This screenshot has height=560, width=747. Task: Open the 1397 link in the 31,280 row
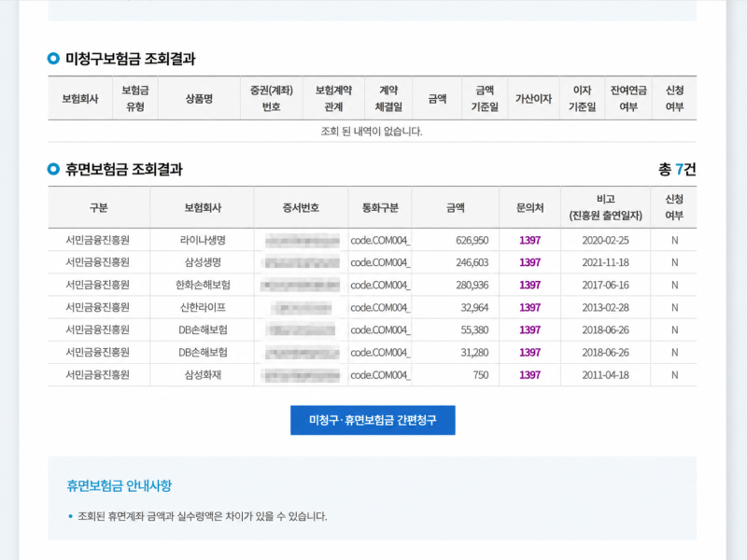pyautogui.click(x=529, y=353)
